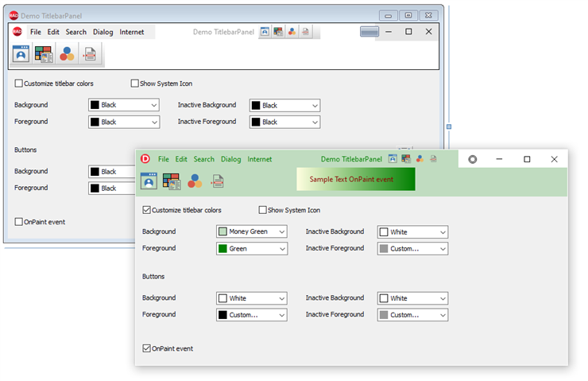Click green Demo TitlebarPanel title in front window

[x=351, y=159]
